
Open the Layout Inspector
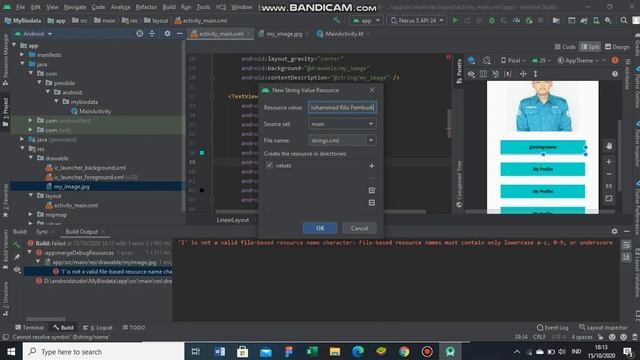click(x=603, y=327)
